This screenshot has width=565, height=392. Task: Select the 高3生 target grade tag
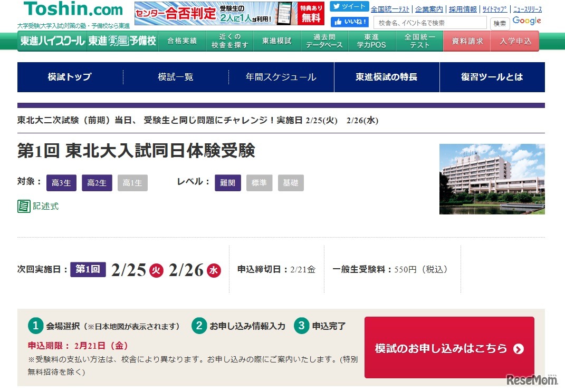[x=61, y=183]
